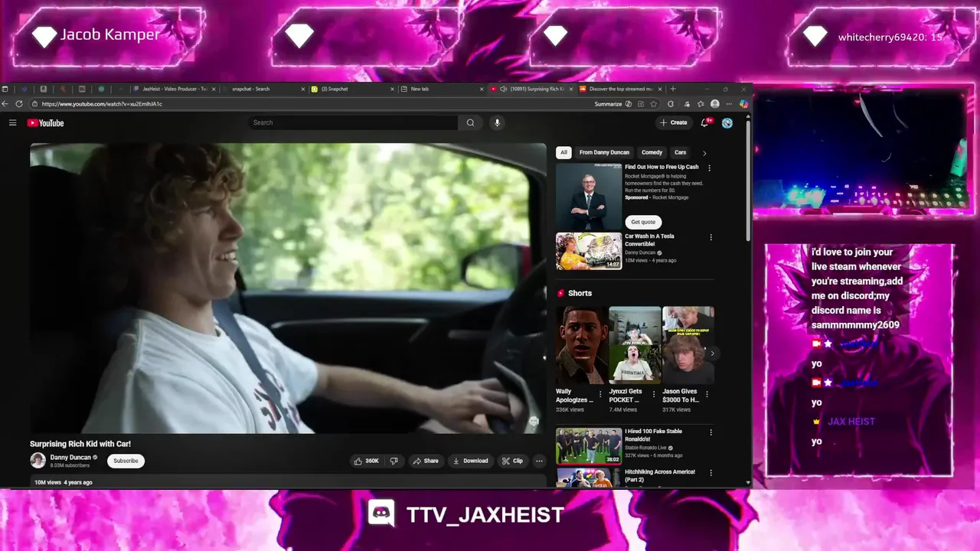980x551 pixels.
Task: Open options for Hitchhiking Across America video
Action: (x=710, y=473)
